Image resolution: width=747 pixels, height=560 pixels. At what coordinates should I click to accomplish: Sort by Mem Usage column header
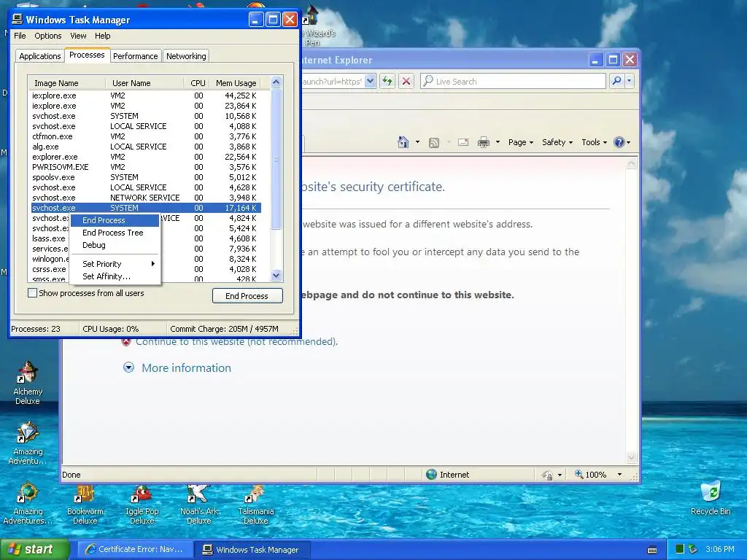point(237,83)
